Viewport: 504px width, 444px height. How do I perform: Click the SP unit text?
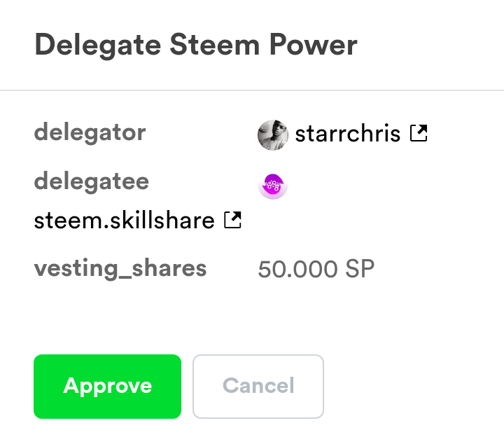360,269
